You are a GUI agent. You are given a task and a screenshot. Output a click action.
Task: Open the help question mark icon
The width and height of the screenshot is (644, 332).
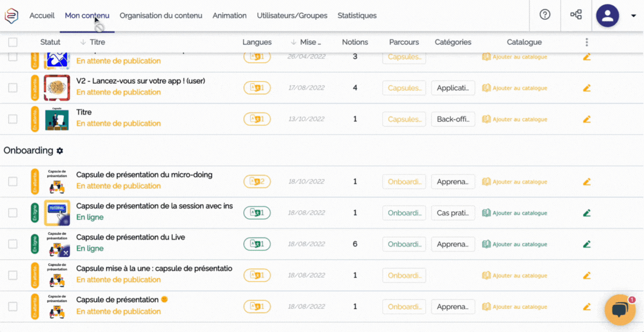coord(545,15)
